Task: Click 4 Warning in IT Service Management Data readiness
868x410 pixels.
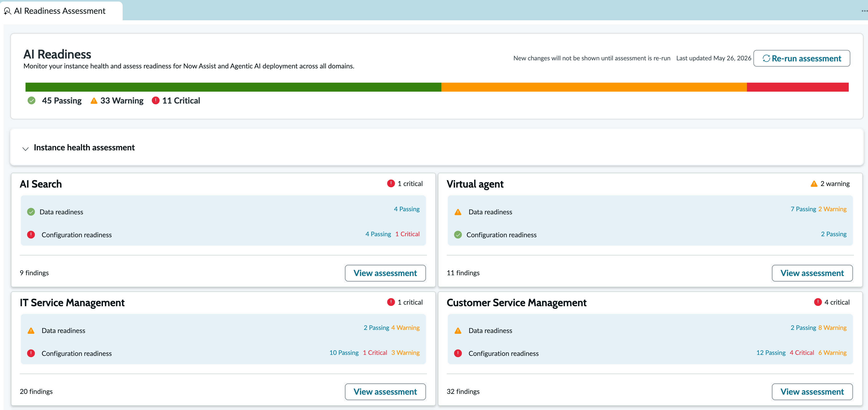Action: coord(405,328)
